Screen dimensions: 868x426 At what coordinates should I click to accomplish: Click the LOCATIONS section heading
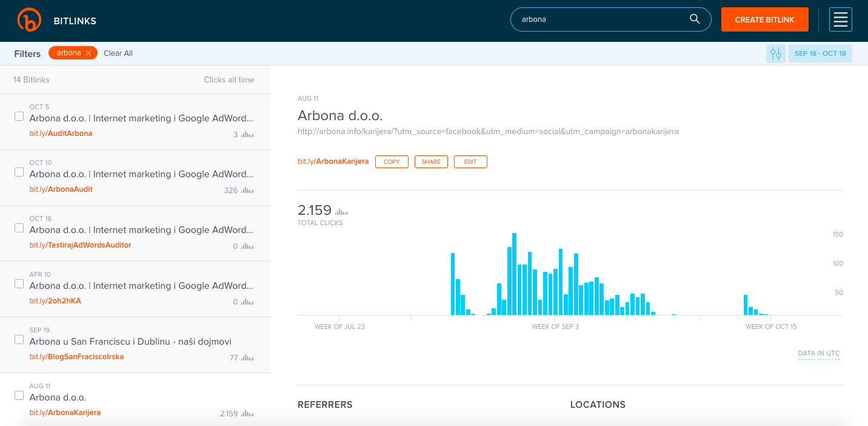coord(598,405)
